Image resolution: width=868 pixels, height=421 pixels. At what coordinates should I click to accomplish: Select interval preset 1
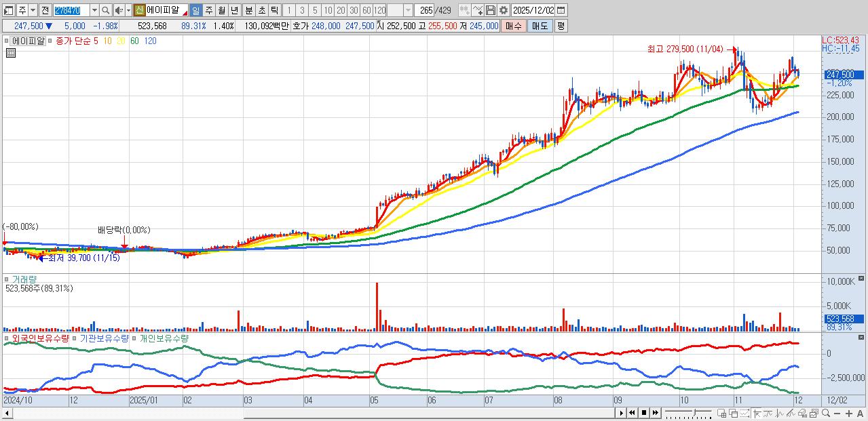pos(288,10)
